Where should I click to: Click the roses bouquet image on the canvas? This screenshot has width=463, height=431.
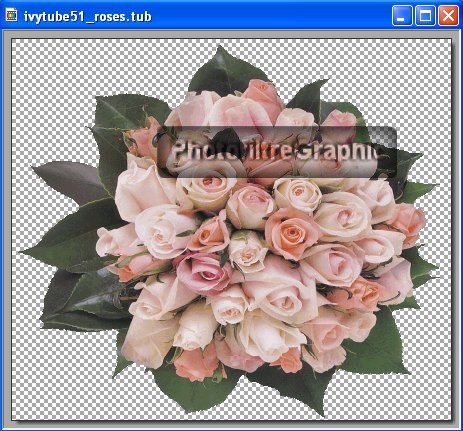pos(230,230)
